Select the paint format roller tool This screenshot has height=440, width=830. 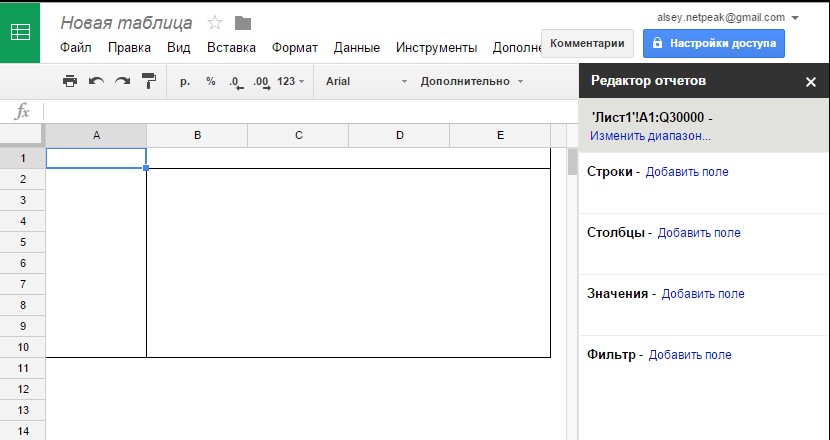[148, 81]
